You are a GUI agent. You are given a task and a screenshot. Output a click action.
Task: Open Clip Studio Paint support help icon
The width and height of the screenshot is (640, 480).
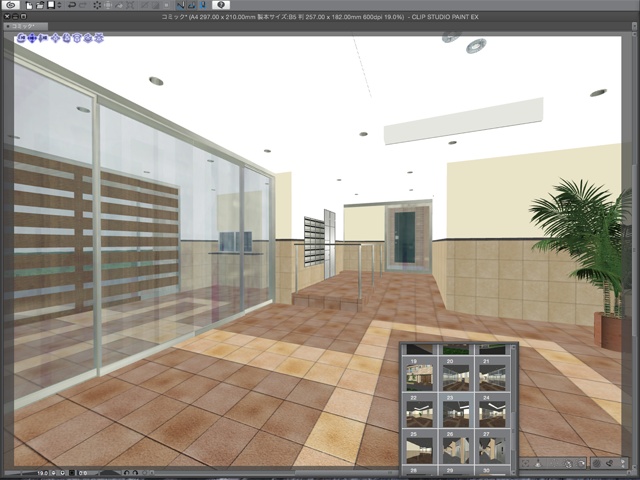click(x=221, y=5)
